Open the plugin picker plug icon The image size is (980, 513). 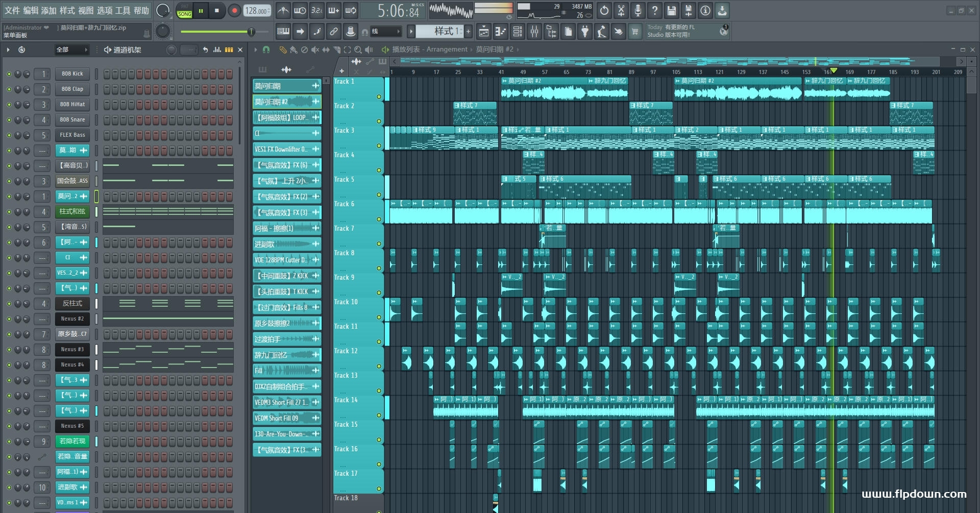click(x=585, y=32)
